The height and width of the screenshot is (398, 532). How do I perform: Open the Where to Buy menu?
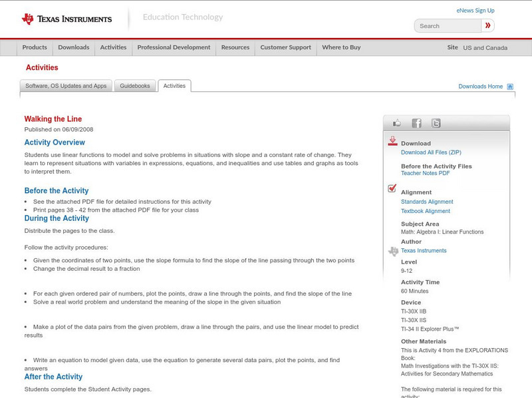(341, 47)
